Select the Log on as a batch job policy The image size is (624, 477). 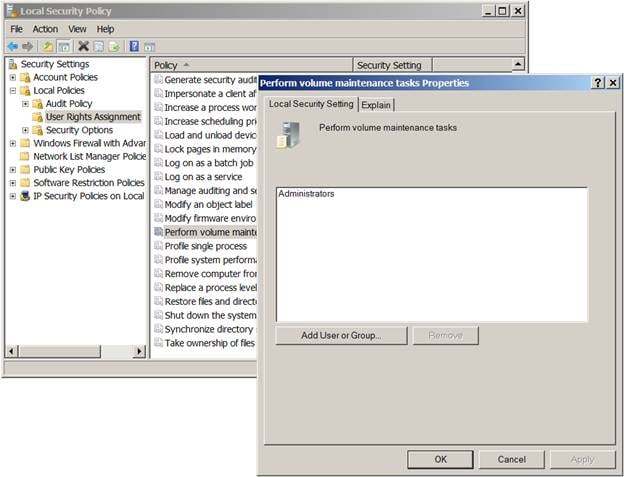click(209, 163)
